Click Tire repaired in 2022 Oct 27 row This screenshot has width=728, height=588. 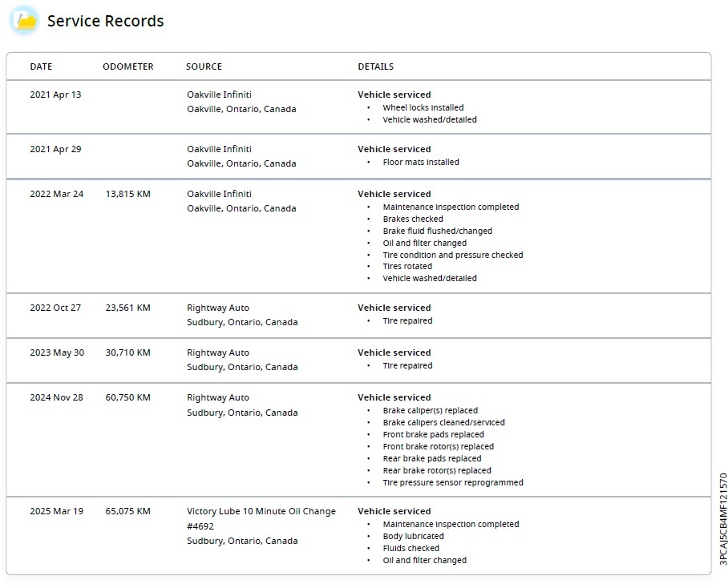407,320
